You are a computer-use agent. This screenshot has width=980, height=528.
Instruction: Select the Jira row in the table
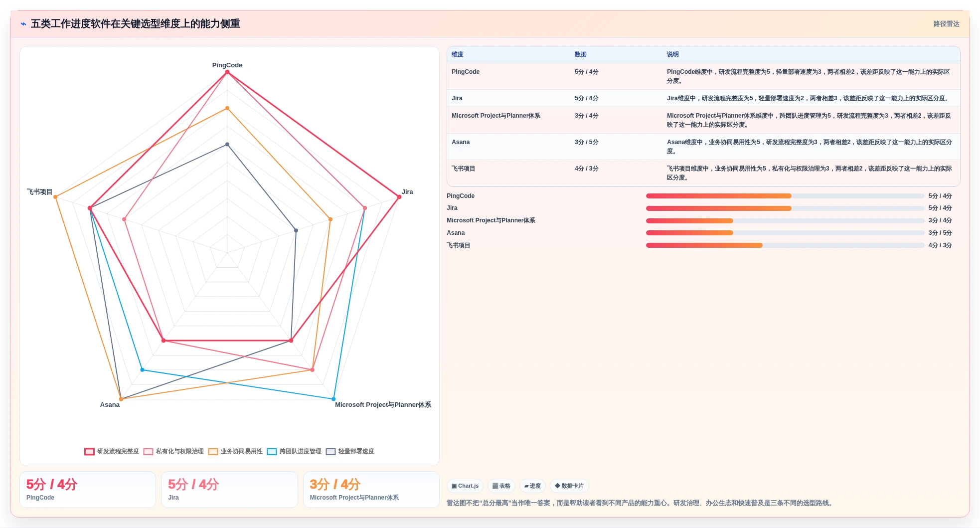point(703,98)
